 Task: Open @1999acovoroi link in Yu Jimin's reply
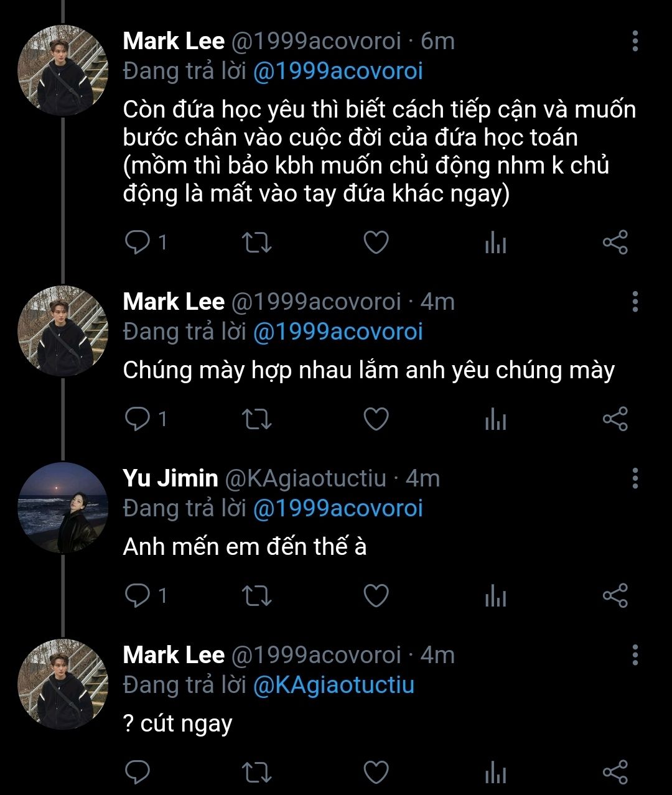tap(337, 508)
